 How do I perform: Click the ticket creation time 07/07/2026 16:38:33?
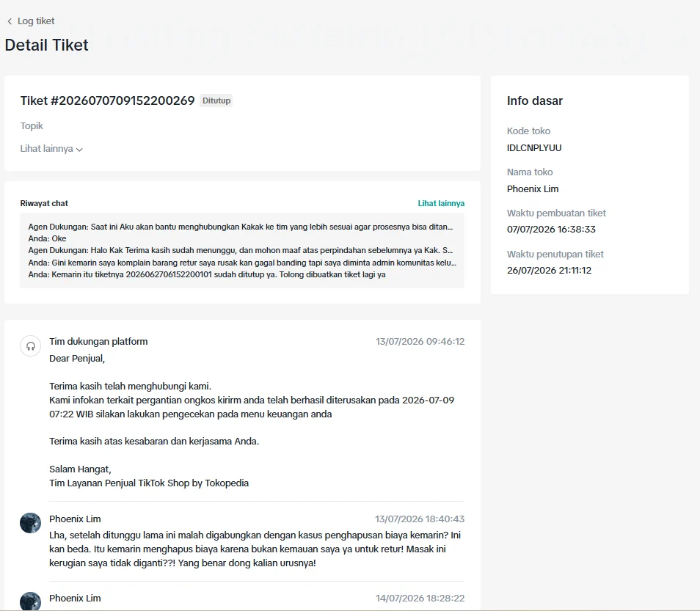pos(551,229)
